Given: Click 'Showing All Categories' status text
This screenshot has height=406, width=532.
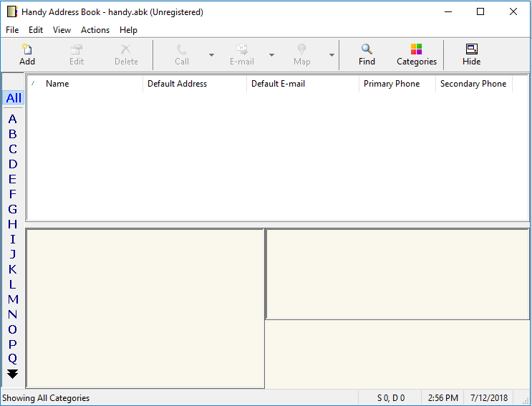Looking at the screenshot, I should 46,398.
